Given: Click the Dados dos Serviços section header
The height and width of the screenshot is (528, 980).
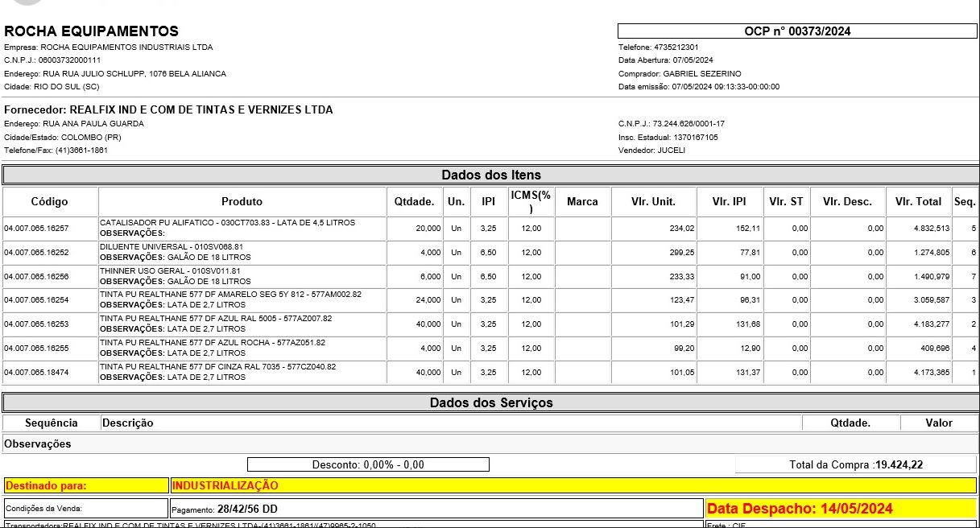Looking at the screenshot, I should point(490,402).
